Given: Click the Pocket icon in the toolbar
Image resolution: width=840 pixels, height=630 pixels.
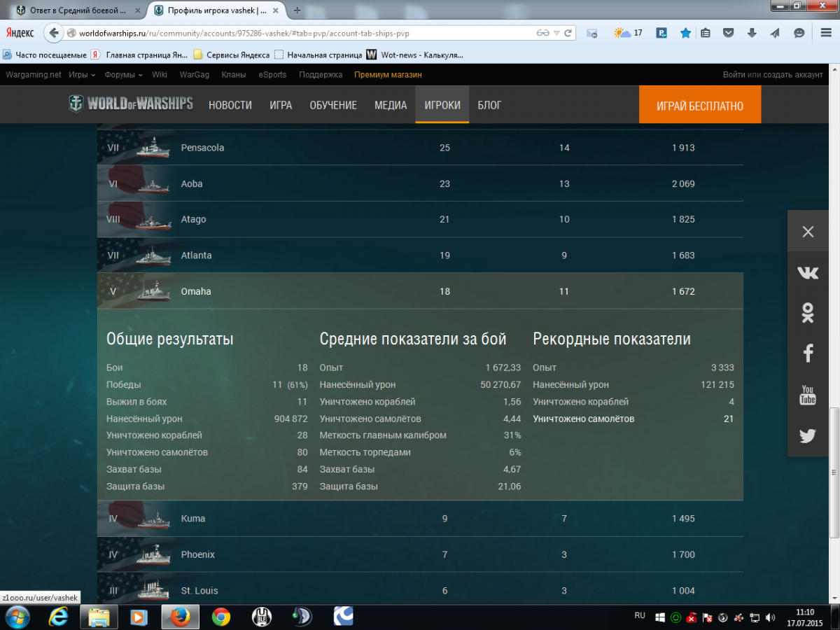Looking at the screenshot, I should (x=729, y=33).
